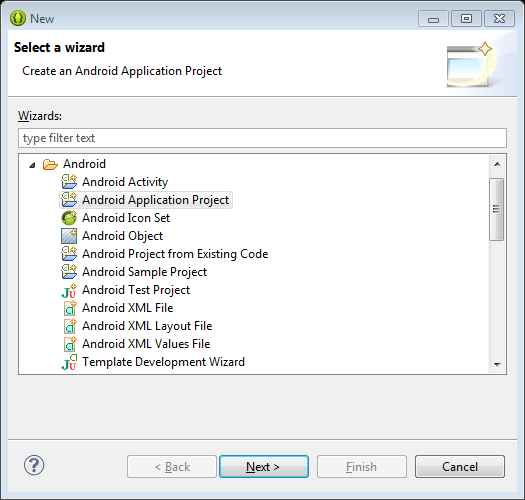The height and width of the screenshot is (500, 525).
Task: Click the Android XML Layout File icon
Action: pyautogui.click(x=70, y=326)
